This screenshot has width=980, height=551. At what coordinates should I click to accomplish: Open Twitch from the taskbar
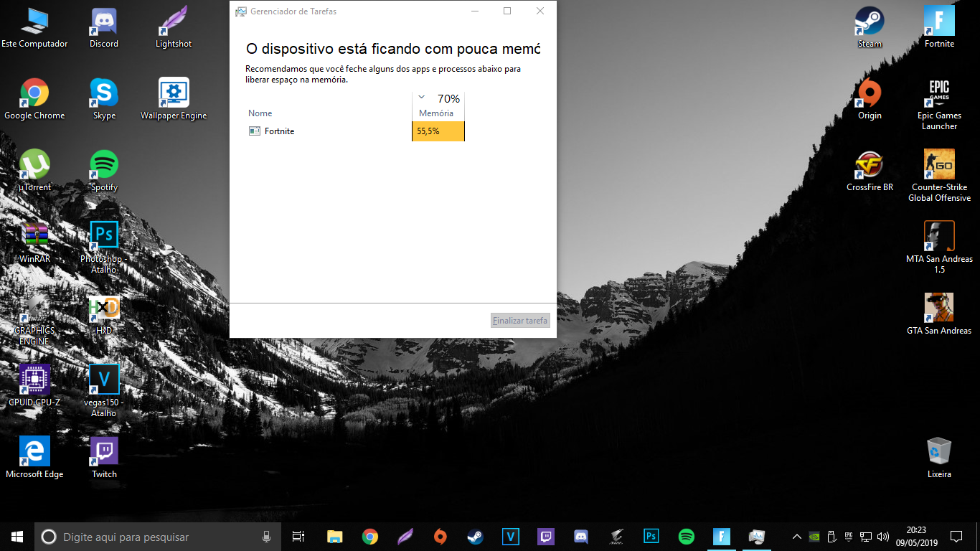tap(546, 537)
